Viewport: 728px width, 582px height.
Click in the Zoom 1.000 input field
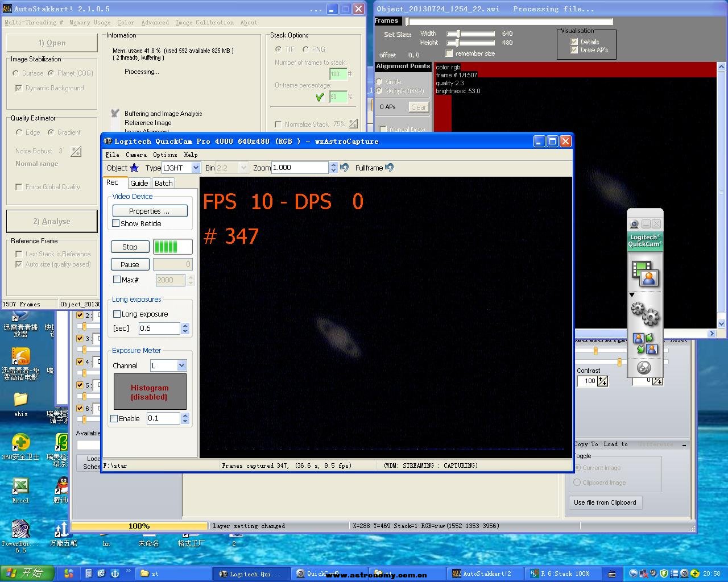click(x=300, y=168)
